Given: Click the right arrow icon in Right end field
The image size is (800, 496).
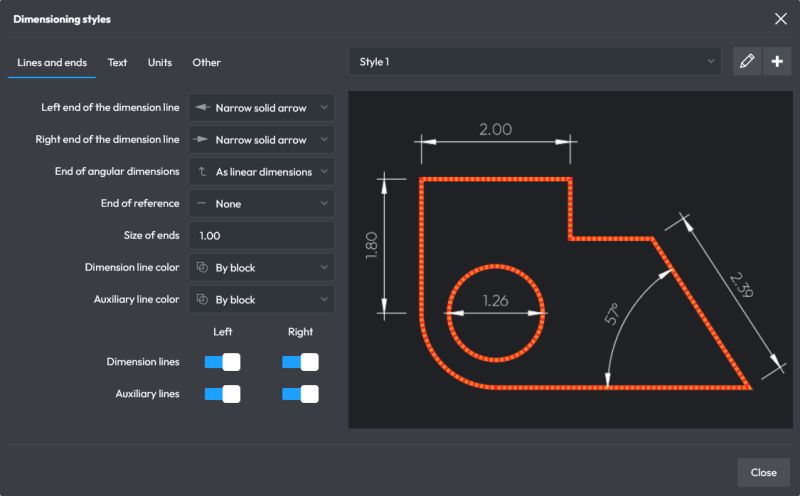Looking at the screenshot, I should tap(203, 139).
